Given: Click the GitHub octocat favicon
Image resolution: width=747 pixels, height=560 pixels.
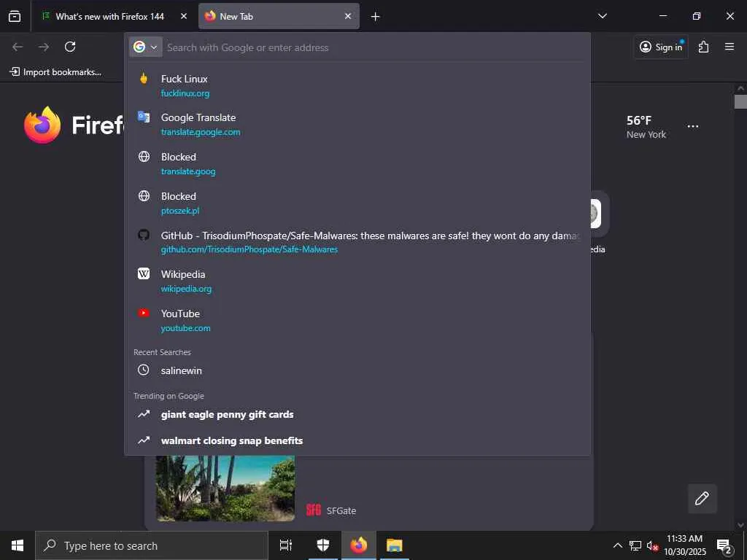Looking at the screenshot, I should point(144,235).
